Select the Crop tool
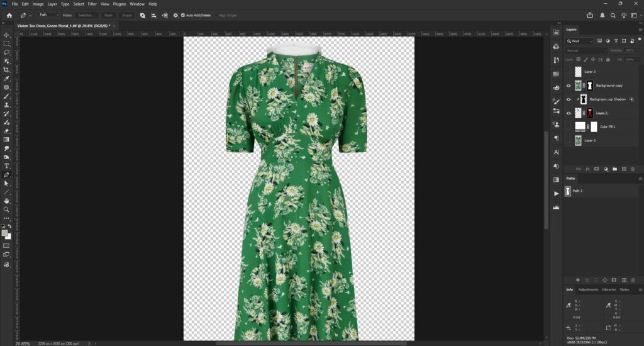This screenshot has height=346, width=644. (x=6, y=70)
